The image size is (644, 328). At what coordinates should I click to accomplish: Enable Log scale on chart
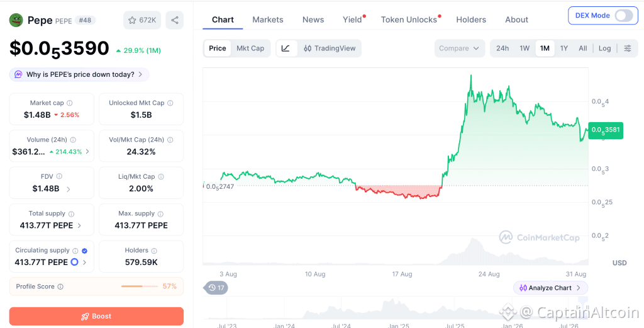(x=604, y=48)
